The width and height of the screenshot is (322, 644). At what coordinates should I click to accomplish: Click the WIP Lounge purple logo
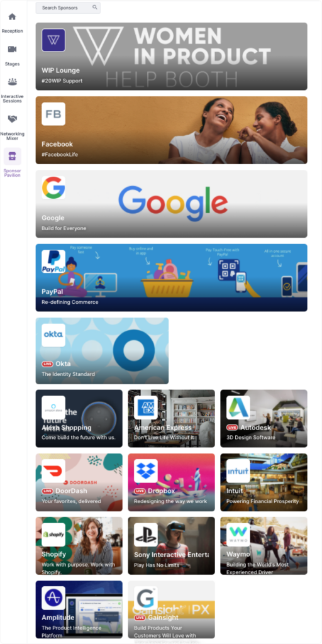click(53, 40)
